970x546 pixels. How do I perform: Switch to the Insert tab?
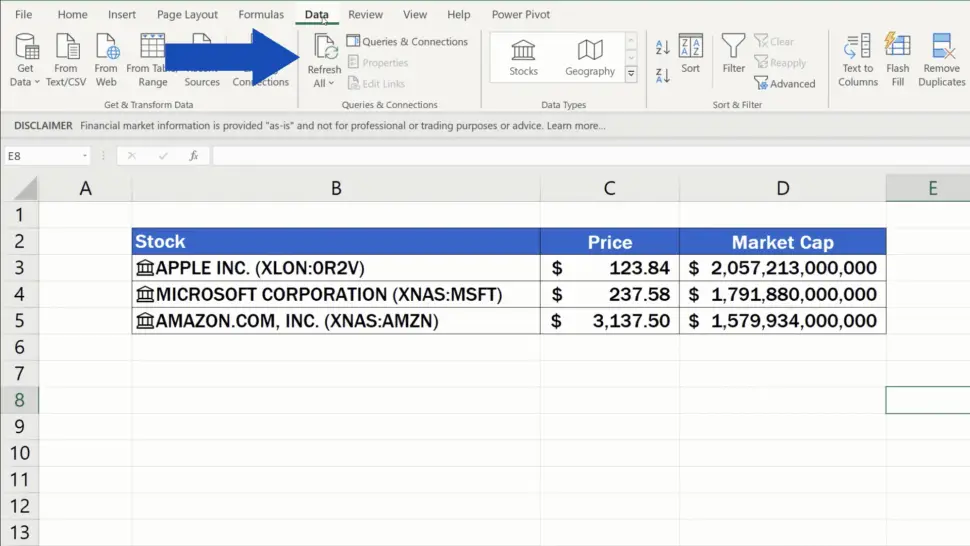pyautogui.click(x=122, y=14)
